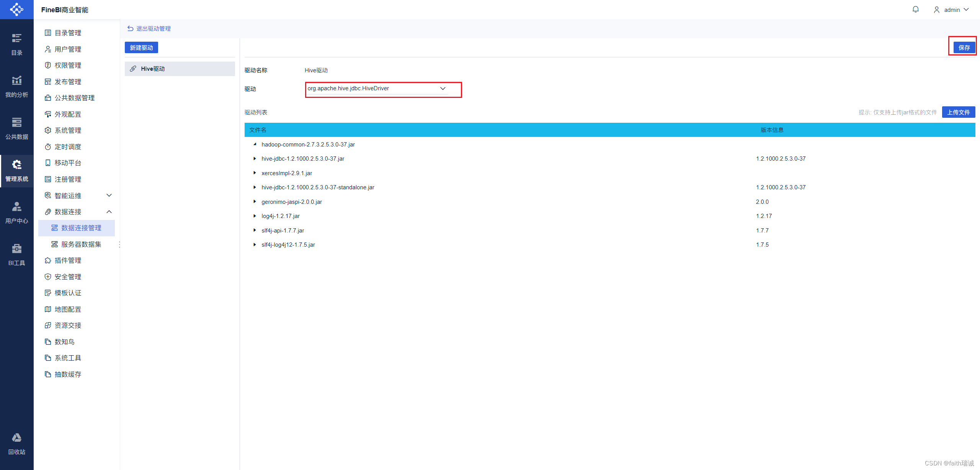This screenshot has height=470, width=980.
Task: Select 服务器数据集 menu item
Action: point(81,244)
